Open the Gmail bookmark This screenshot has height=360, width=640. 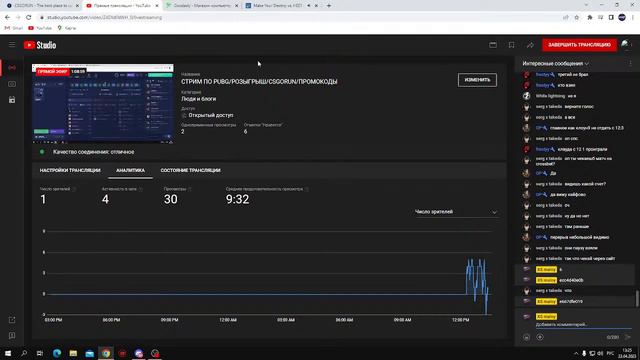coord(14,28)
